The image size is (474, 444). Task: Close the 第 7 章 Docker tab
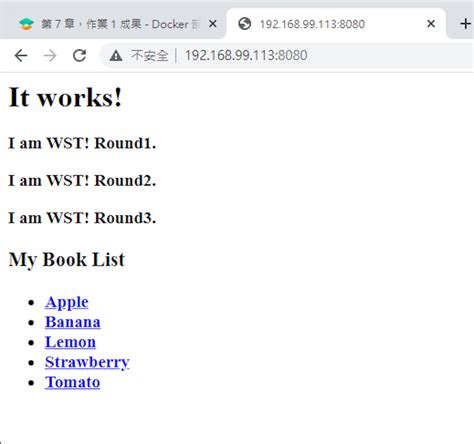213,24
